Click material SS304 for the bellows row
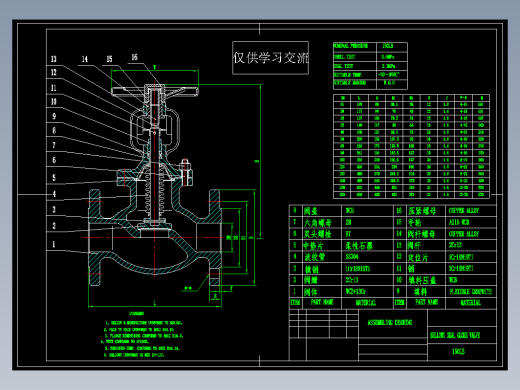Viewport: 520px width, 390px height. (352, 257)
